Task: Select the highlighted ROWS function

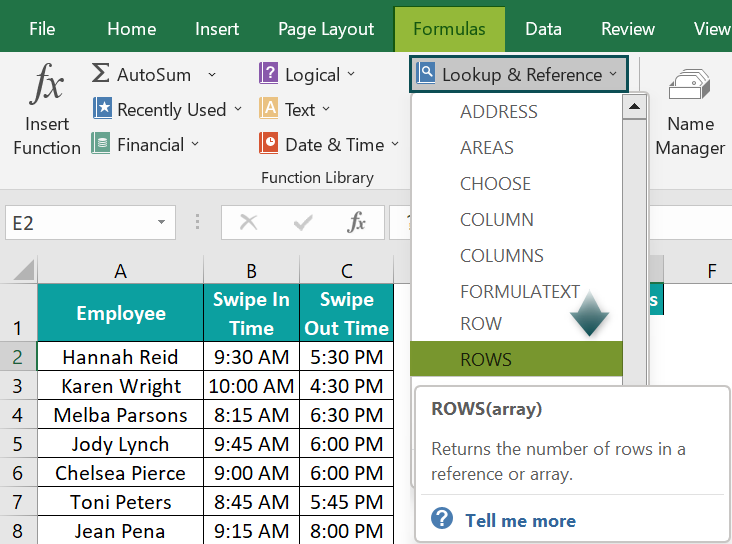Action: click(516, 359)
